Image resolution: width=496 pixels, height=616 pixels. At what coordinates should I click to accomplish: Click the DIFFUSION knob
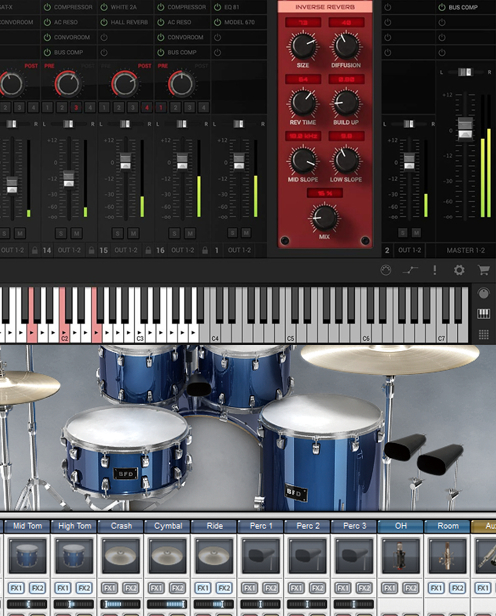[346, 46]
